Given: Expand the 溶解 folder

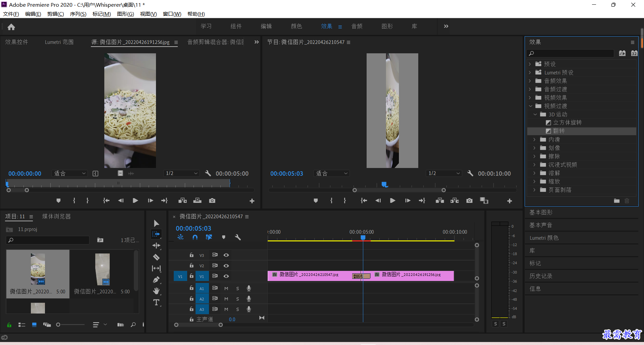Looking at the screenshot, I should (535, 173).
